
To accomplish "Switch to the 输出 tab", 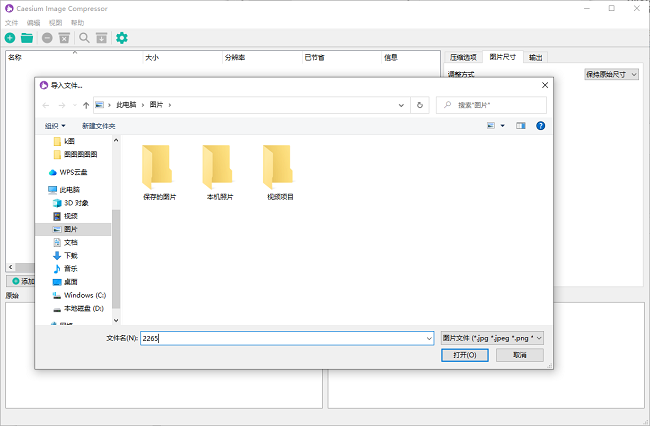I will [536, 58].
